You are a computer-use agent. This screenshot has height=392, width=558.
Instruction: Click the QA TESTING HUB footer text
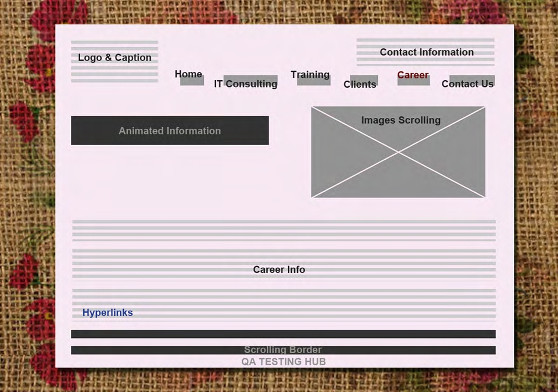click(x=284, y=362)
